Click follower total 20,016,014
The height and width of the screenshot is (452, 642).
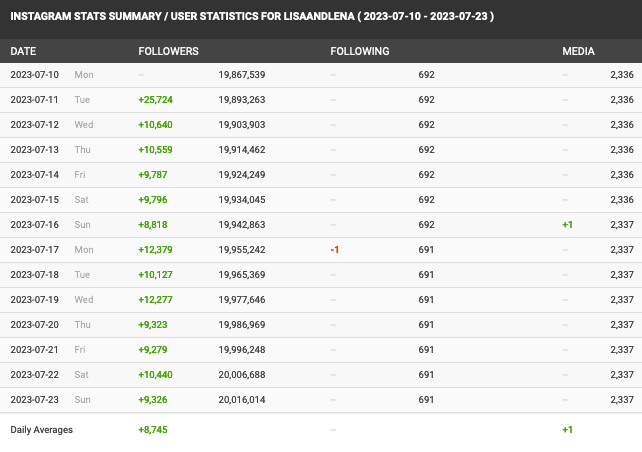[x=242, y=400]
